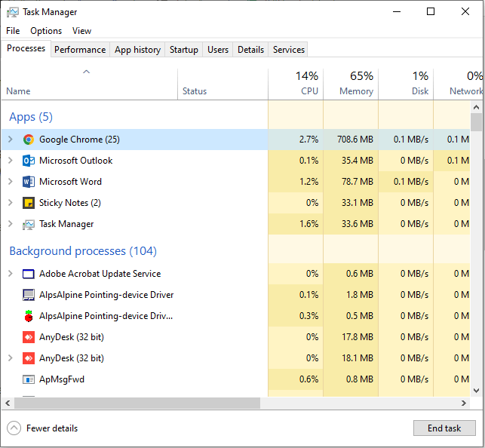Open the View menu
Viewport: 485px width, 448px height.
click(81, 31)
